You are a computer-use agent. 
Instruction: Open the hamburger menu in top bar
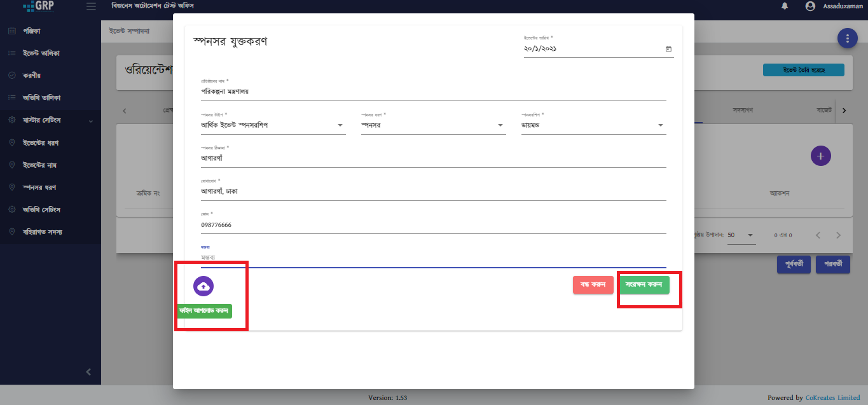pos(91,6)
